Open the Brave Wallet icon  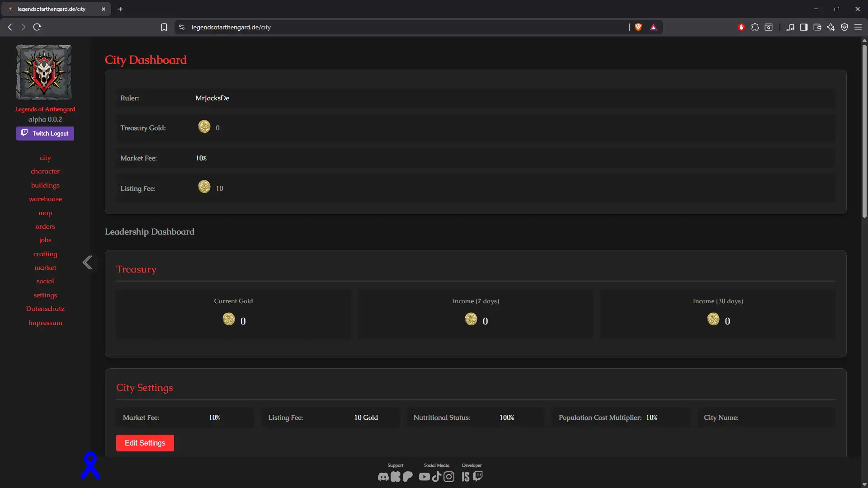point(817,27)
